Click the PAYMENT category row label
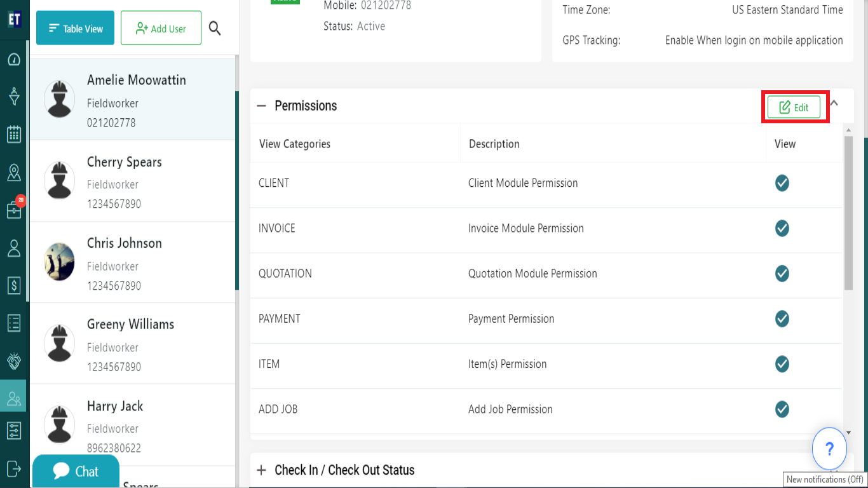 [280, 319]
